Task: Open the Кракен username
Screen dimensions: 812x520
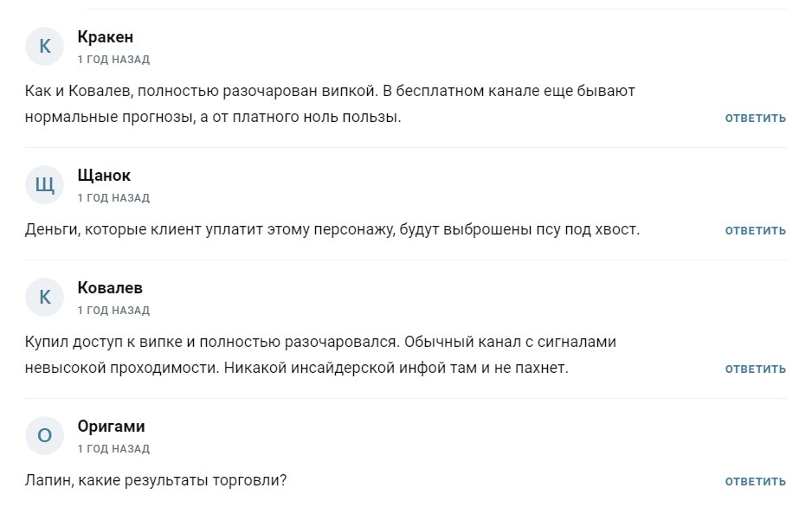Action: [105, 37]
